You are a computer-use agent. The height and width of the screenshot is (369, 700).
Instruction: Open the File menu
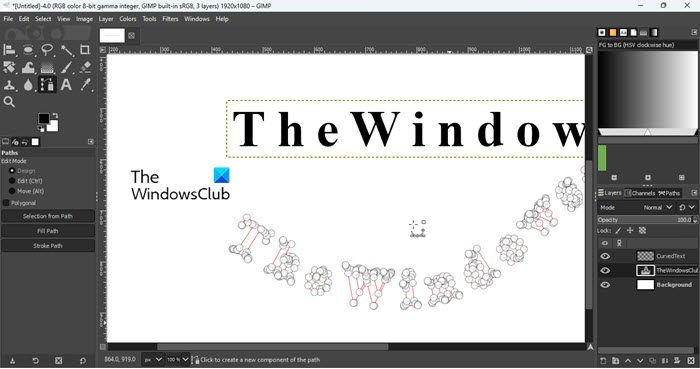coord(8,19)
